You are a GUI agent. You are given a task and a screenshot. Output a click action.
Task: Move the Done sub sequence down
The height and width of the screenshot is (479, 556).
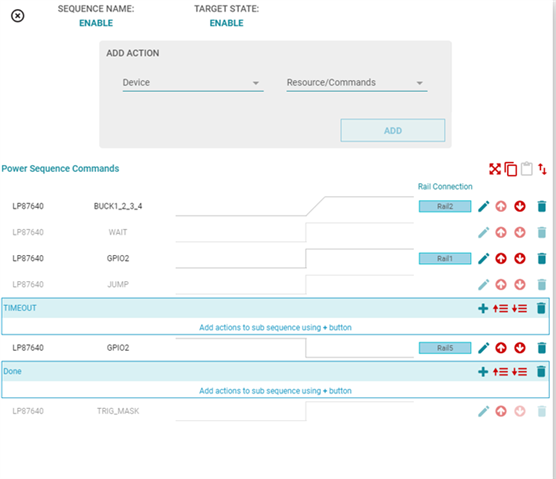click(x=519, y=372)
